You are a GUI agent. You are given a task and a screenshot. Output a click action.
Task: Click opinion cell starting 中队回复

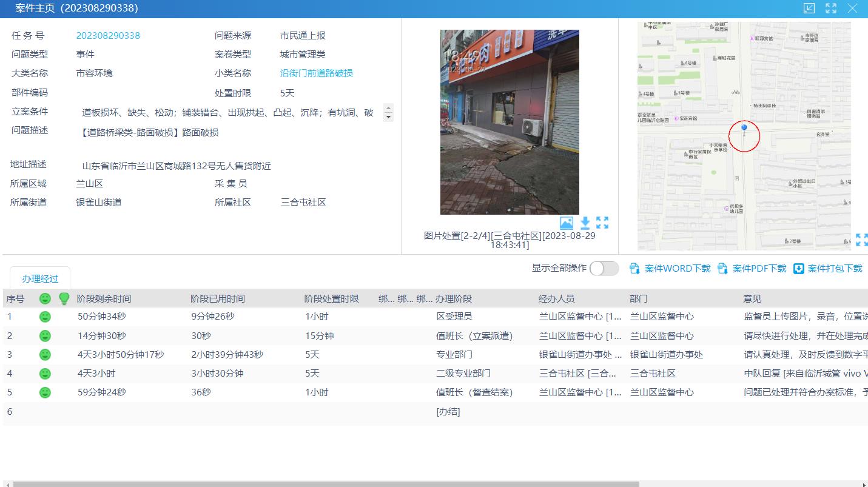[x=806, y=374]
